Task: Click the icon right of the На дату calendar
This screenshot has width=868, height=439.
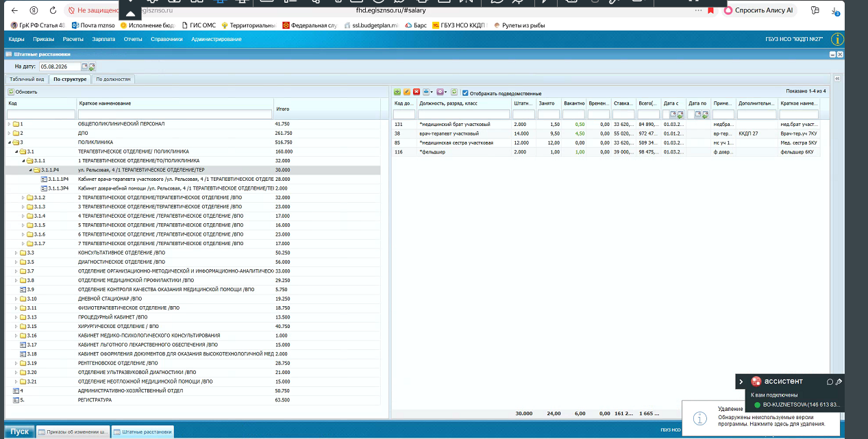Action: (x=92, y=66)
